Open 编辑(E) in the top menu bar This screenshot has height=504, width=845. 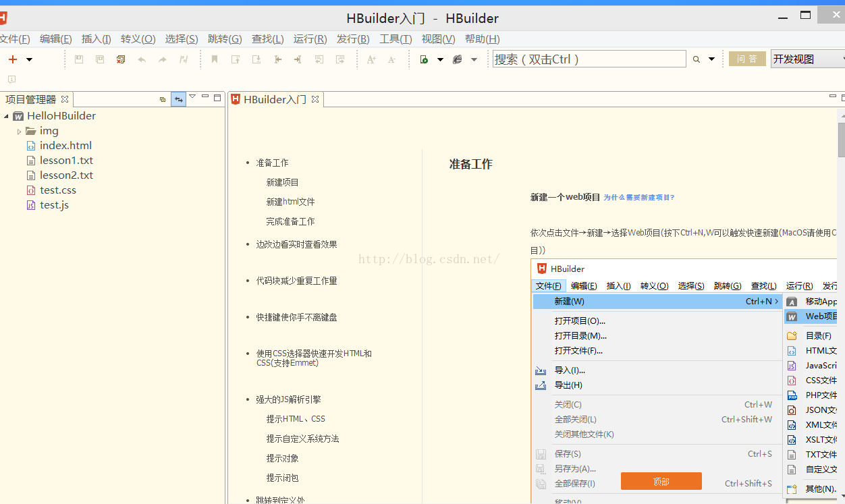55,39
